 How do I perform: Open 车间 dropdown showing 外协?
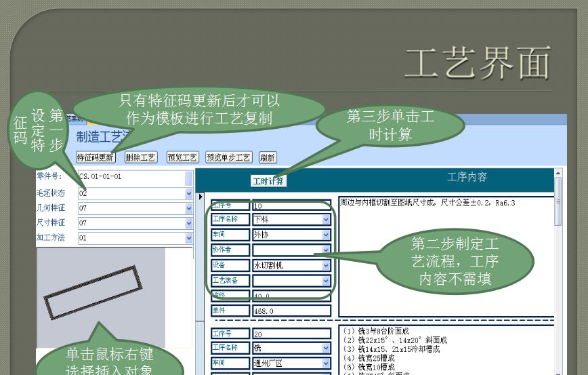click(326, 235)
